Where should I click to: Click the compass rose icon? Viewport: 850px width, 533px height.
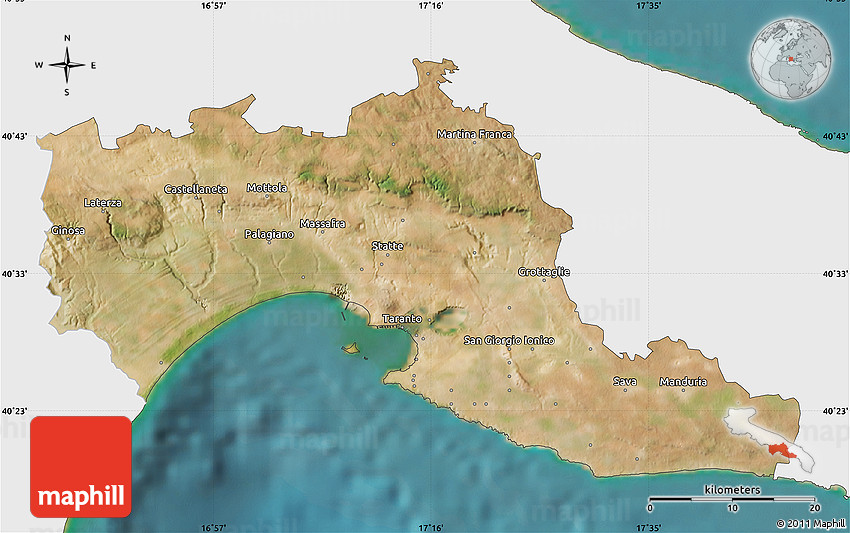pyautogui.click(x=66, y=66)
